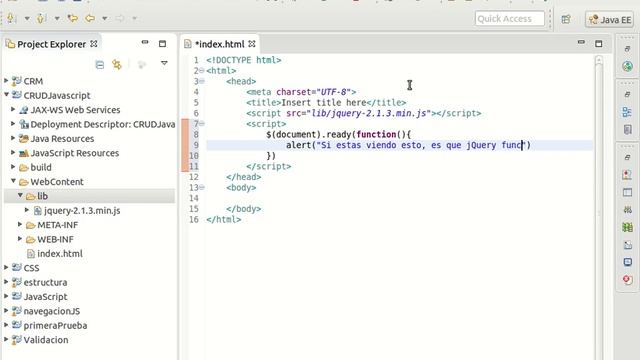Viewport: 640px width, 360px height.
Task: Navigate Back with yellow left arrow
Action: click(x=90, y=18)
